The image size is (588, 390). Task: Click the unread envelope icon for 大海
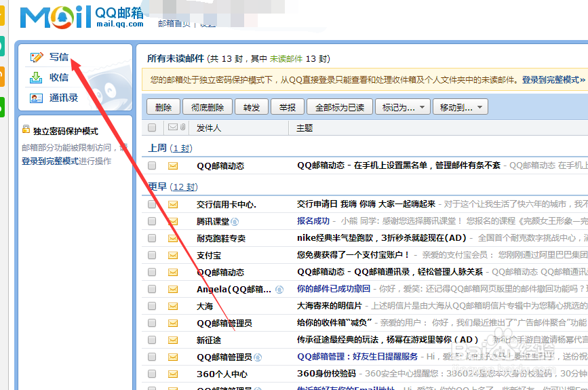point(173,306)
